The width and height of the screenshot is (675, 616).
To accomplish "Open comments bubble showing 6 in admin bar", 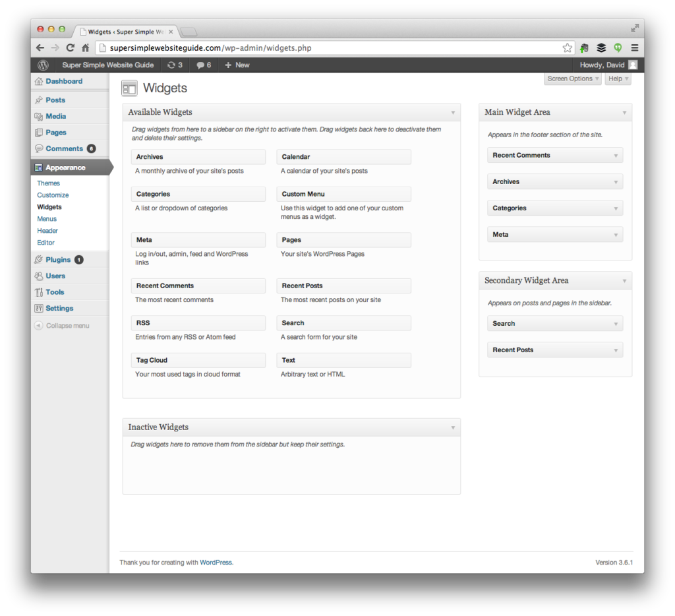I will click(x=204, y=65).
